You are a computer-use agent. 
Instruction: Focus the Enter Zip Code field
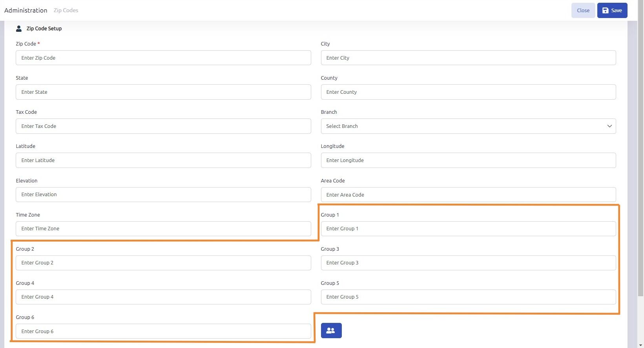pos(163,58)
